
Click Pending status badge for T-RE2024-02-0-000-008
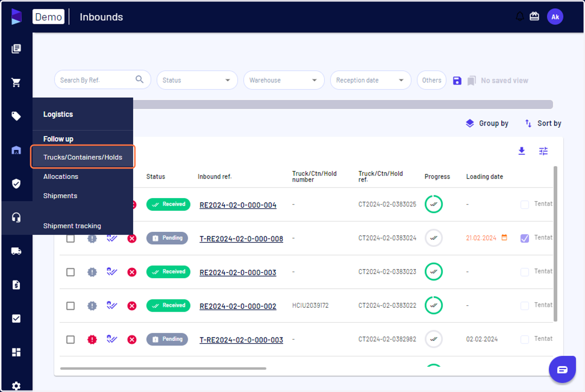point(167,238)
